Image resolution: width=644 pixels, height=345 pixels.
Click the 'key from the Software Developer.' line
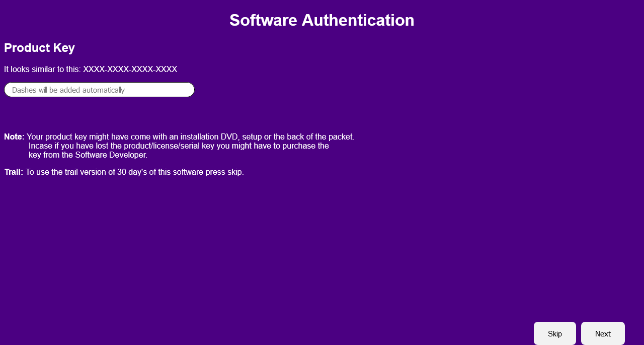[x=88, y=155]
